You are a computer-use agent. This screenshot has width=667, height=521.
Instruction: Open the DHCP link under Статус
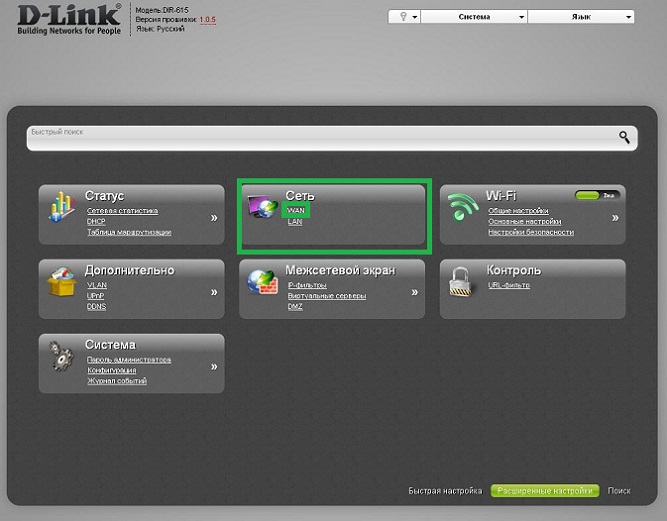coord(96,222)
